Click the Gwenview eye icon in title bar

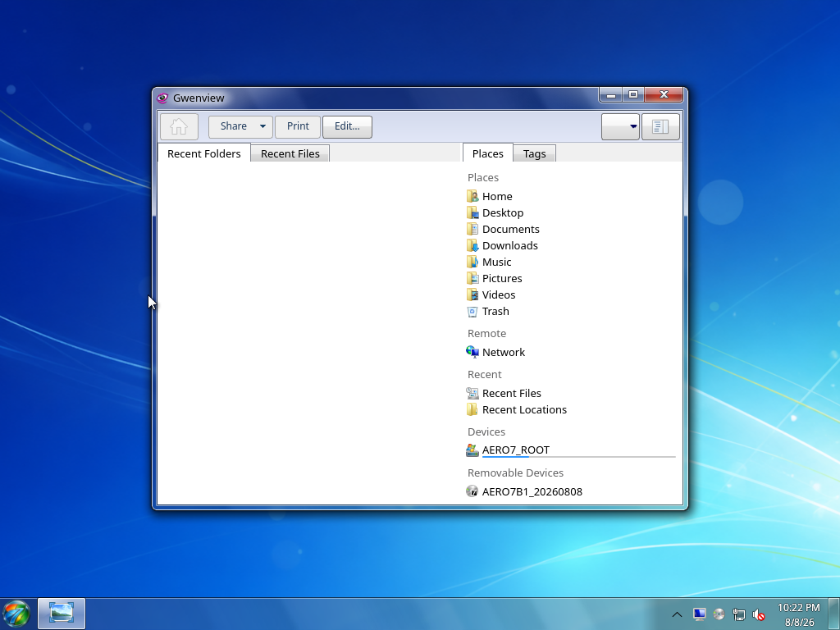click(x=162, y=98)
